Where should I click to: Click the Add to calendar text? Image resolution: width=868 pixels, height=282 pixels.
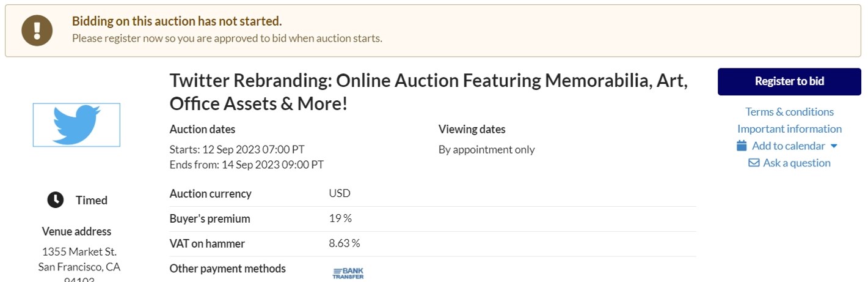[788, 146]
